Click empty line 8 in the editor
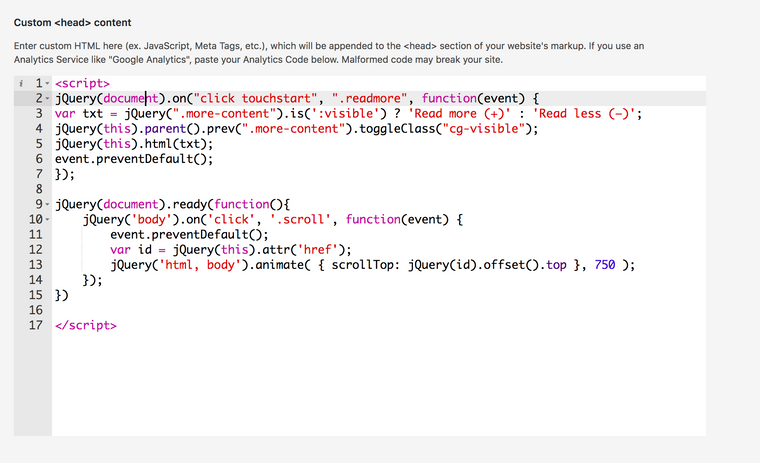 (x=300, y=189)
